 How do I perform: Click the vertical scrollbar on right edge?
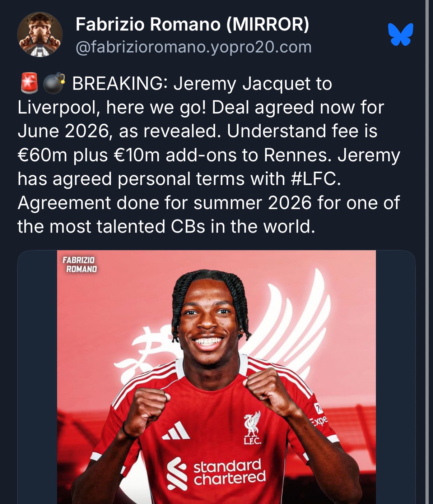coord(427,252)
